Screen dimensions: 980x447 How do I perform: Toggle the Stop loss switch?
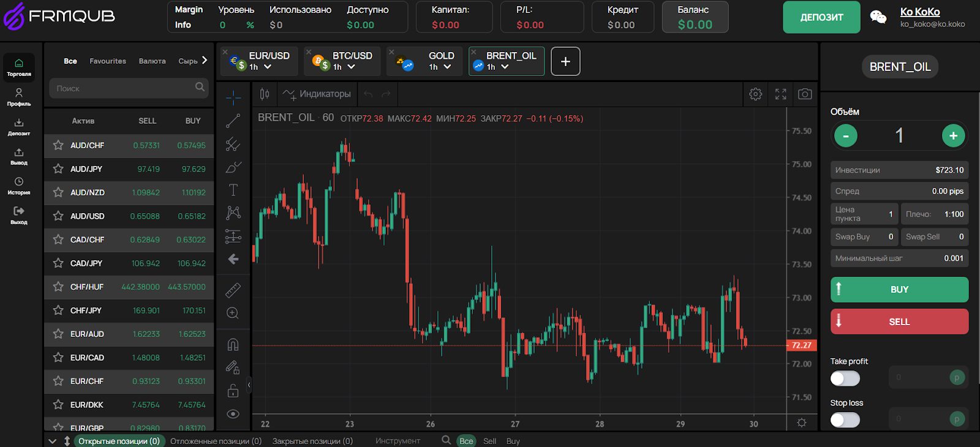pyautogui.click(x=845, y=420)
